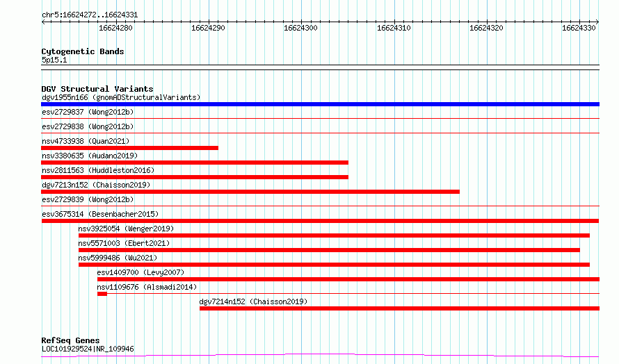Click the nsv2811563 (Huddleston2016) label
This screenshot has width=619, height=364.
tap(98, 170)
